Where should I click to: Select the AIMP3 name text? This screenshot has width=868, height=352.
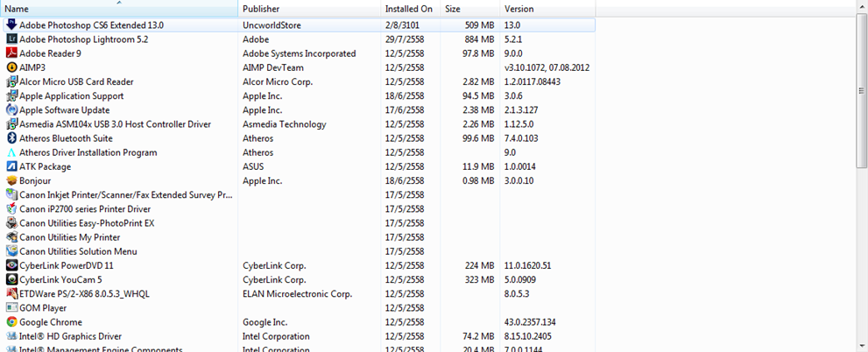pos(32,67)
